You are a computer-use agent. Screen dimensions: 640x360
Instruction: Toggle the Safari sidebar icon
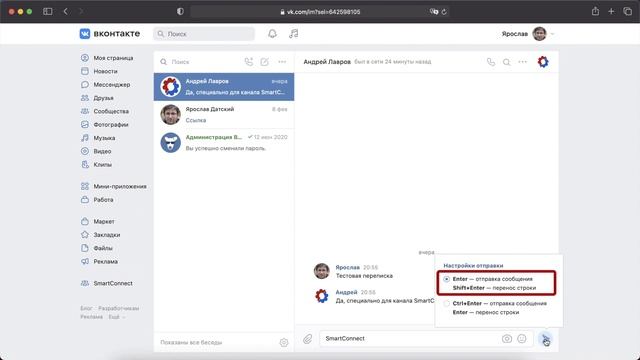tap(48, 11)
